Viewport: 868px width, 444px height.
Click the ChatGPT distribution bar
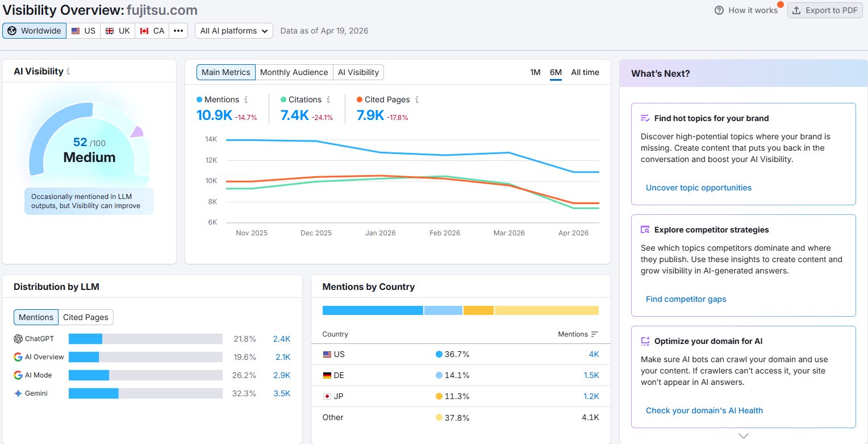[145, 339]
